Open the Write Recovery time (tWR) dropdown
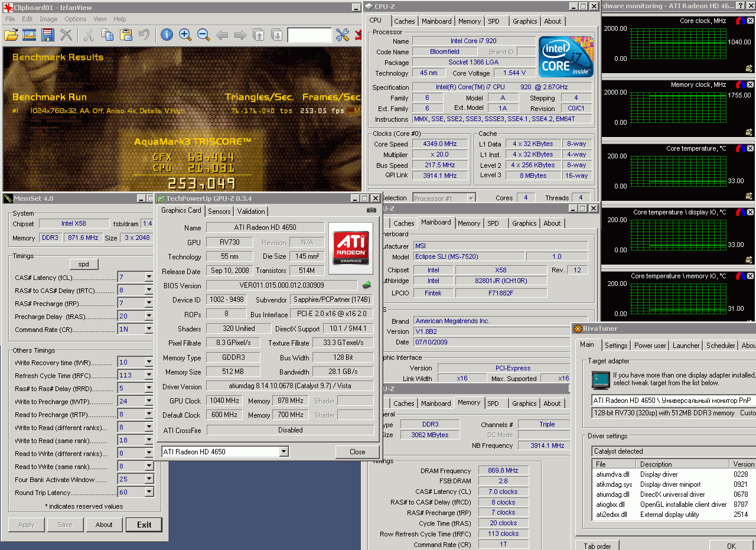Image resolution: width=756 pixels, height=550 pixels. (x=148, y=362)
